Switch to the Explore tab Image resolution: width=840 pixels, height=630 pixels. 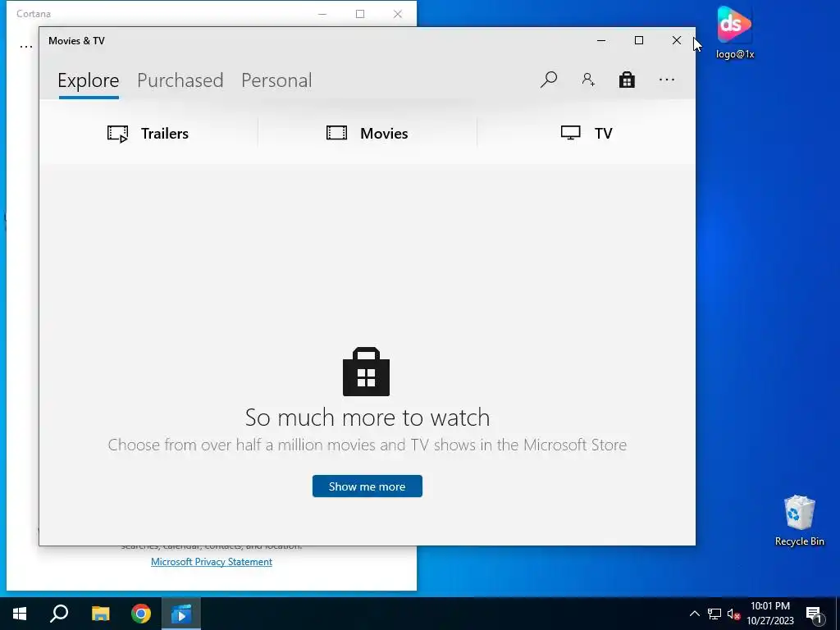click(89, 80)
